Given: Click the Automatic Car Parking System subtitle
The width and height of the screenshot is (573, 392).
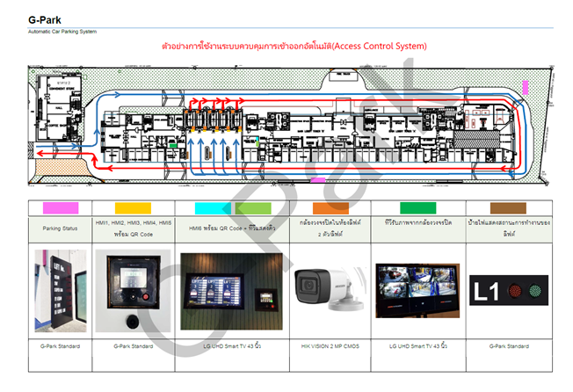Looking at the screenshot, I should tap(62, 32).
